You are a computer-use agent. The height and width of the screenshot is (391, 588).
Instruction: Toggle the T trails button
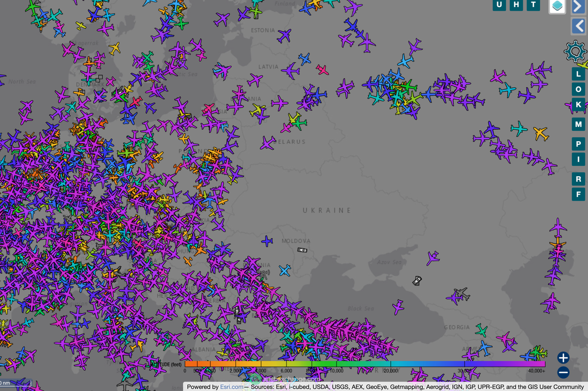click(533, 5)
